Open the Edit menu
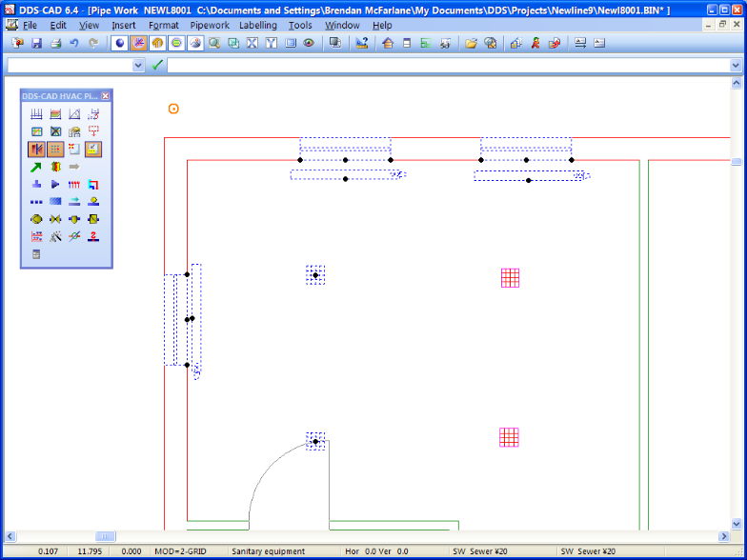747x560 pixels. [x=58, y=25]
